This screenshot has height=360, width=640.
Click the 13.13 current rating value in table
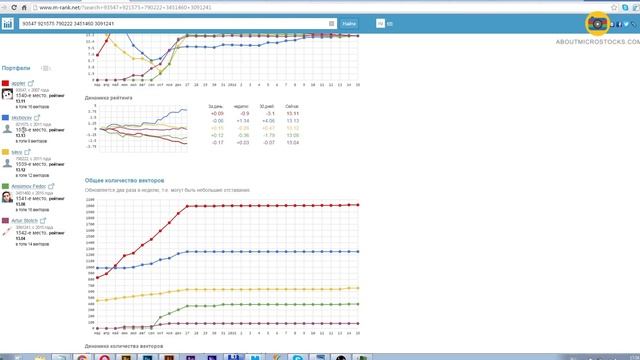293,121
